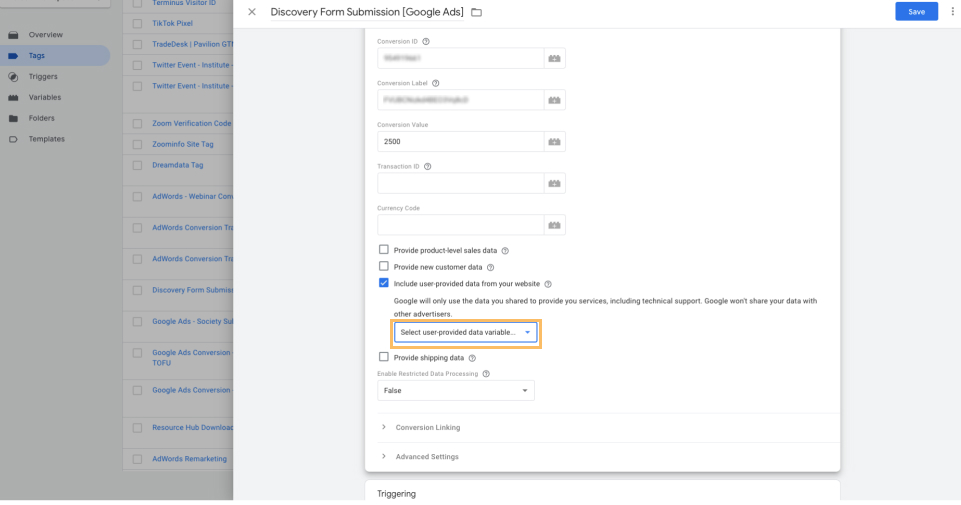This screenshot has height=505, width=961.
Task: Open the Zoominfo Site Tag
Action: 183,145
